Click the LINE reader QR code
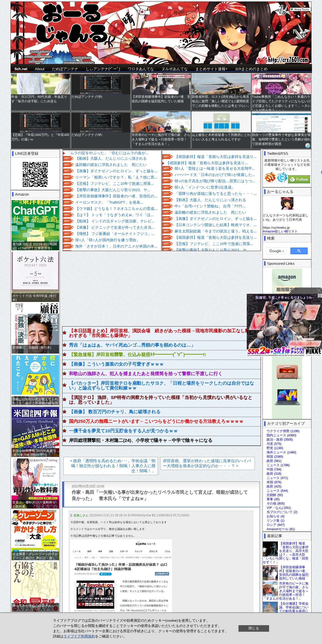322x644 pixels. coord(35,174)
